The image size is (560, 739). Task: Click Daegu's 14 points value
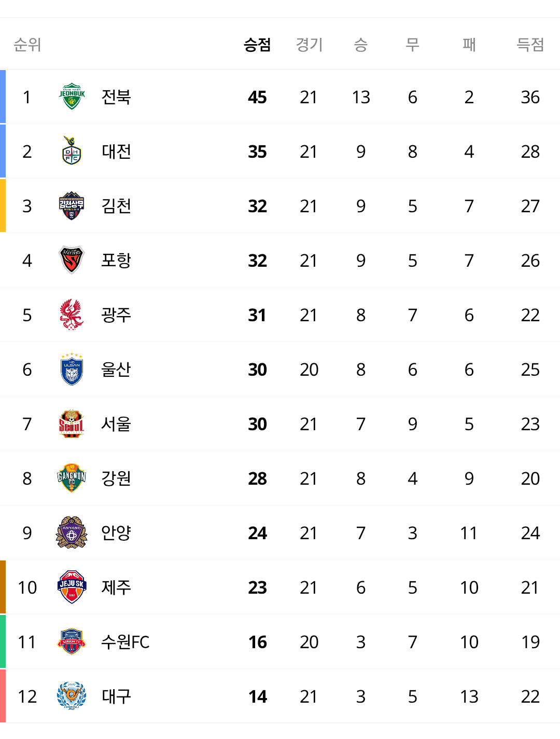pyautogui.click(x=257, y=696)
